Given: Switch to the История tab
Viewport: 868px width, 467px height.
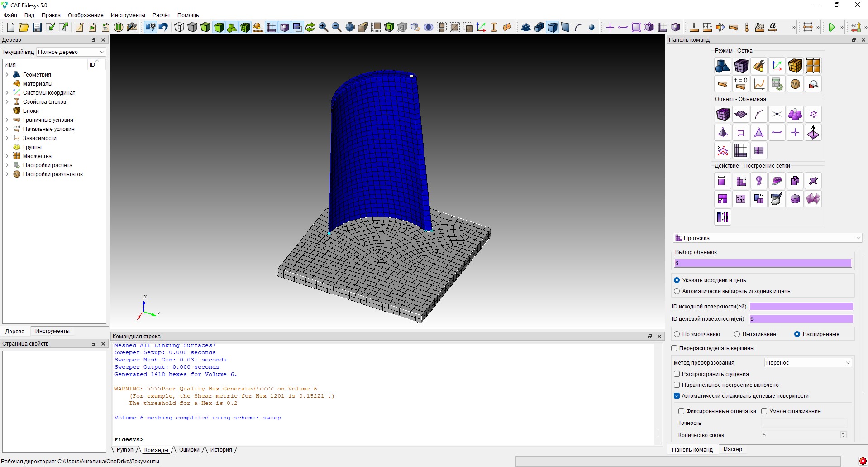Looking at the screenshot, I should (x=221, y=450).
